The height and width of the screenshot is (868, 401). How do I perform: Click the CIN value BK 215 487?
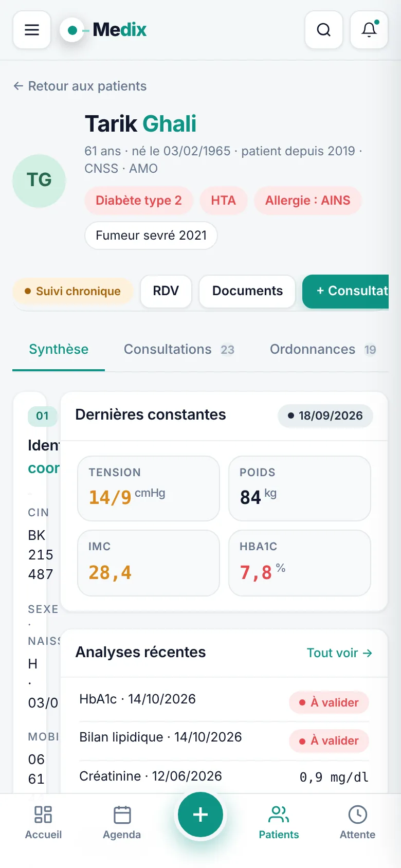pos(41,555)
